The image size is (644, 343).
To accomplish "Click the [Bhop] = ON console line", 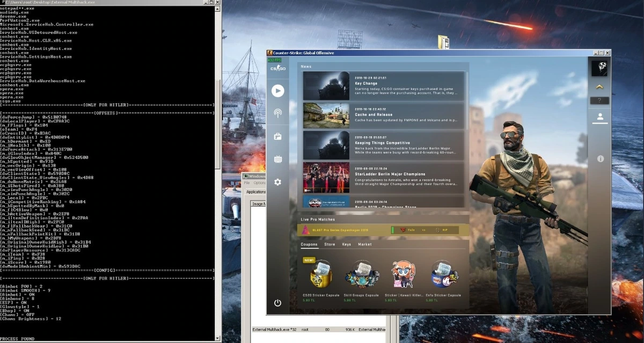I will [x=14, y=311].
